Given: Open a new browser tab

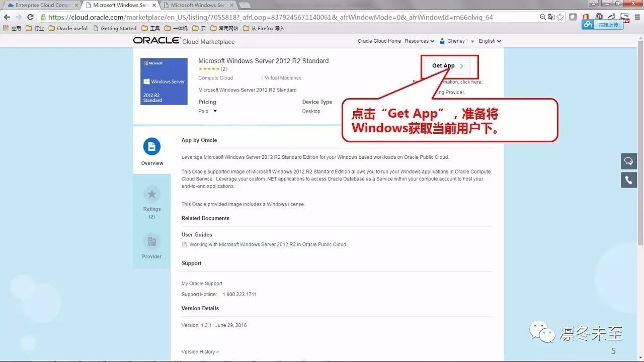Looking at the screenshot, I should click(x=245, y=6).
